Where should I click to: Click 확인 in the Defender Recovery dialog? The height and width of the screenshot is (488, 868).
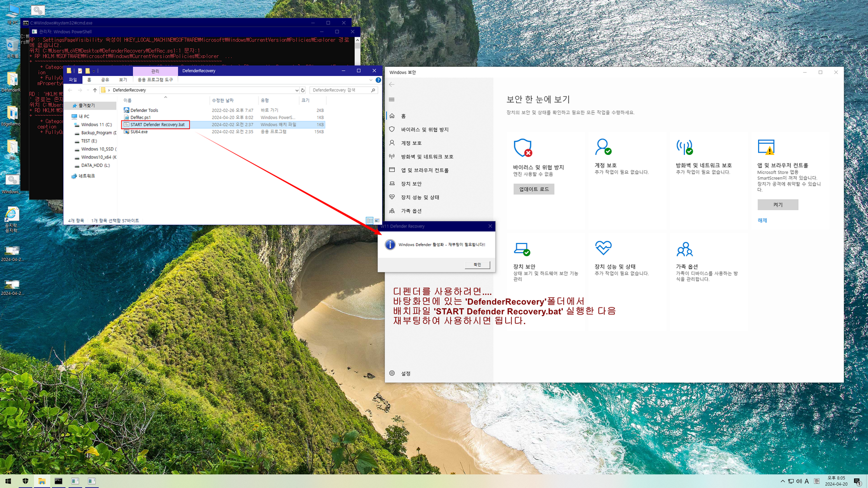pos(477,265)
